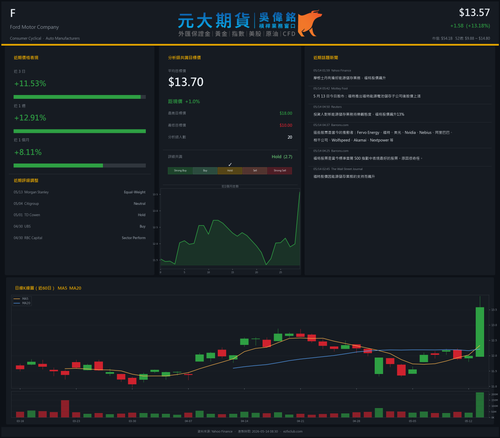
Task: Click the +1.58 (+13.18%) change value
Action: pyautogui.click(x=470, y=26)
